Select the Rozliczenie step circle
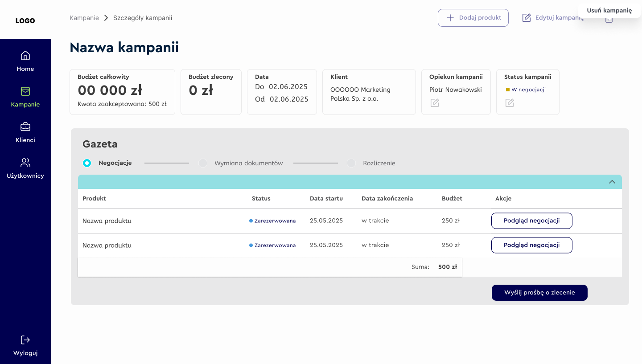The image size is (642, 364). [x=351, y=163]
